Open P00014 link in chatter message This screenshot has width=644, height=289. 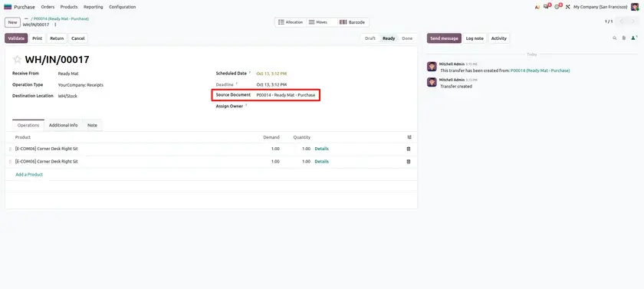click(540, 71)
